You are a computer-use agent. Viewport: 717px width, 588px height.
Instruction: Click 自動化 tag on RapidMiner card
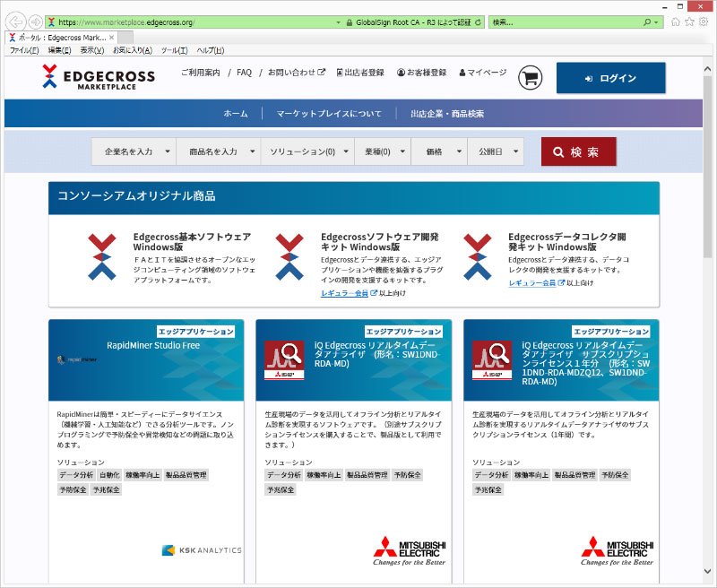109,475
